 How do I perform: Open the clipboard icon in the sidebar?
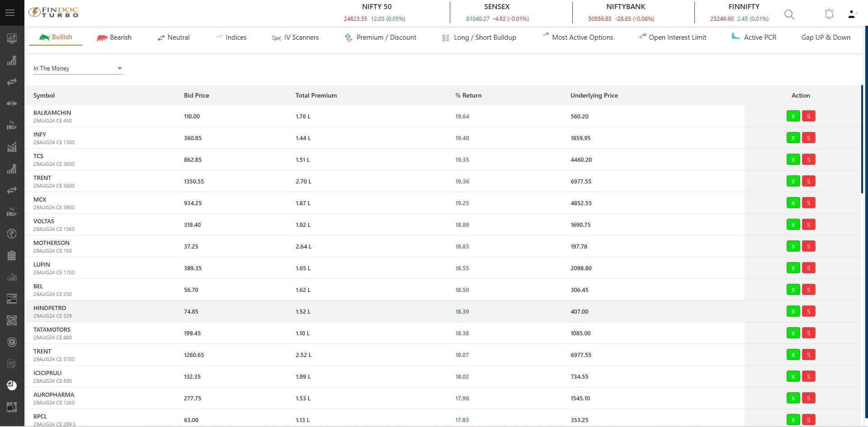point(12,255)
